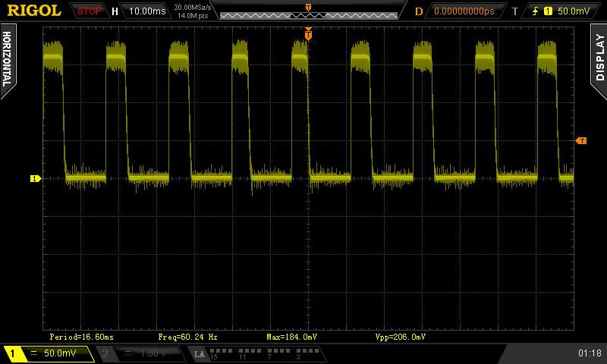Click the channel 1 DC coupling icon

point(33,353)
